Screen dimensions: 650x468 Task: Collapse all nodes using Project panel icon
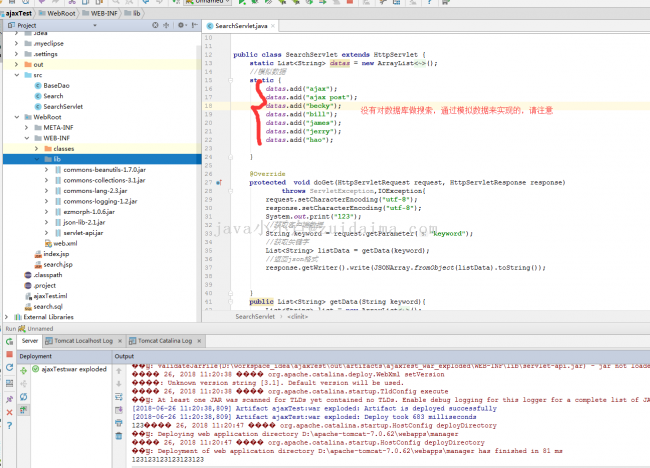pyautogui.click(x=166, y=25)
